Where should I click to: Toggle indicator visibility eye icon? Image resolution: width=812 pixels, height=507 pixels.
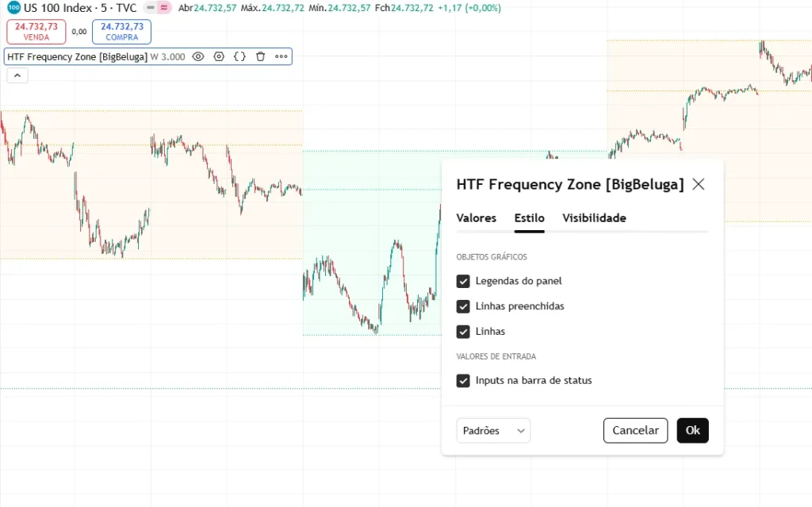(197, 56)
